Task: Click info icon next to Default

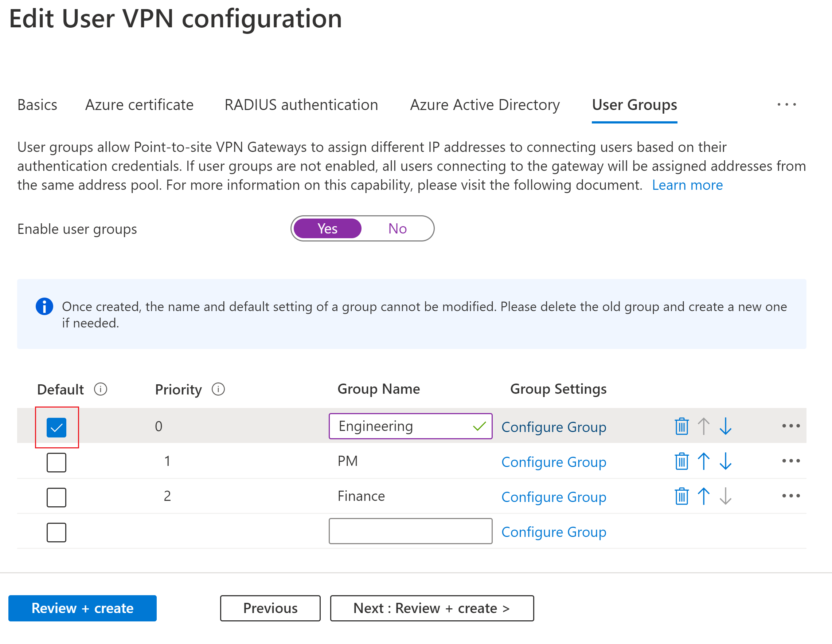Action: tap(101, 389)
